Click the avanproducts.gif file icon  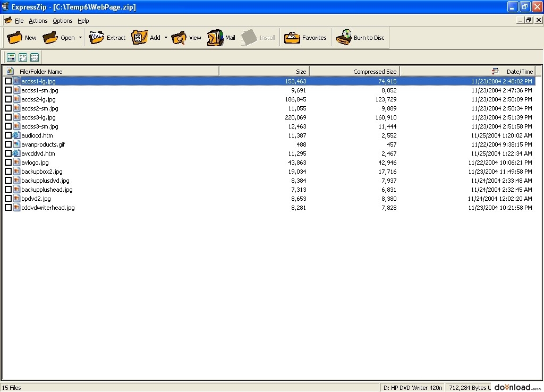pos(16,144)
